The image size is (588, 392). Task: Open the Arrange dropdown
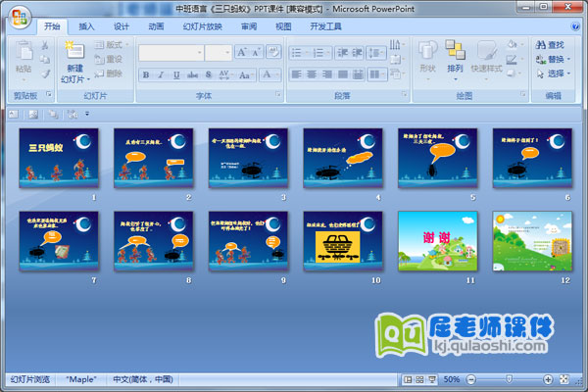[x=456, y=60]
